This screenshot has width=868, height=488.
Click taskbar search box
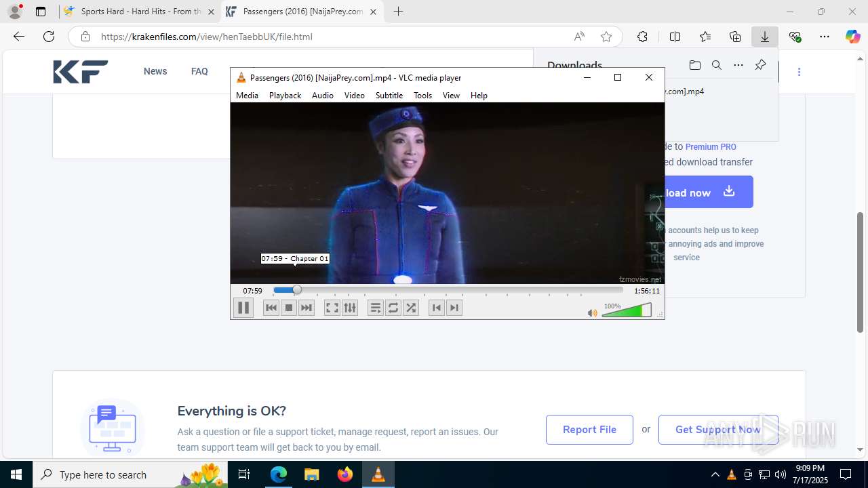[132, 474]
